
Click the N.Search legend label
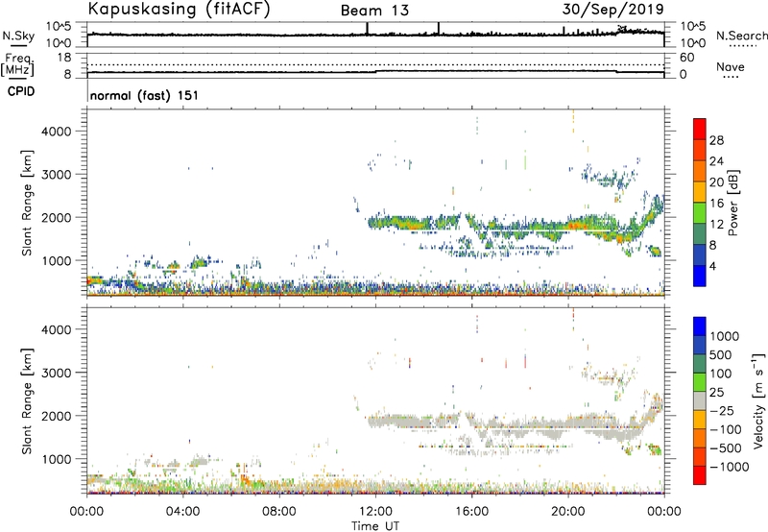pos(741,36)
